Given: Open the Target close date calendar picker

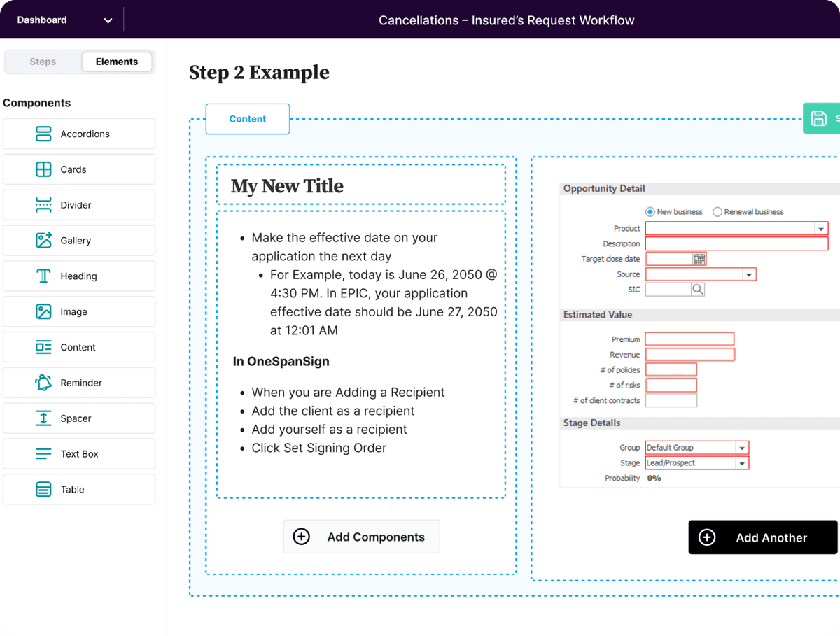Looking at the screenshot, I should tap(700, 258).
